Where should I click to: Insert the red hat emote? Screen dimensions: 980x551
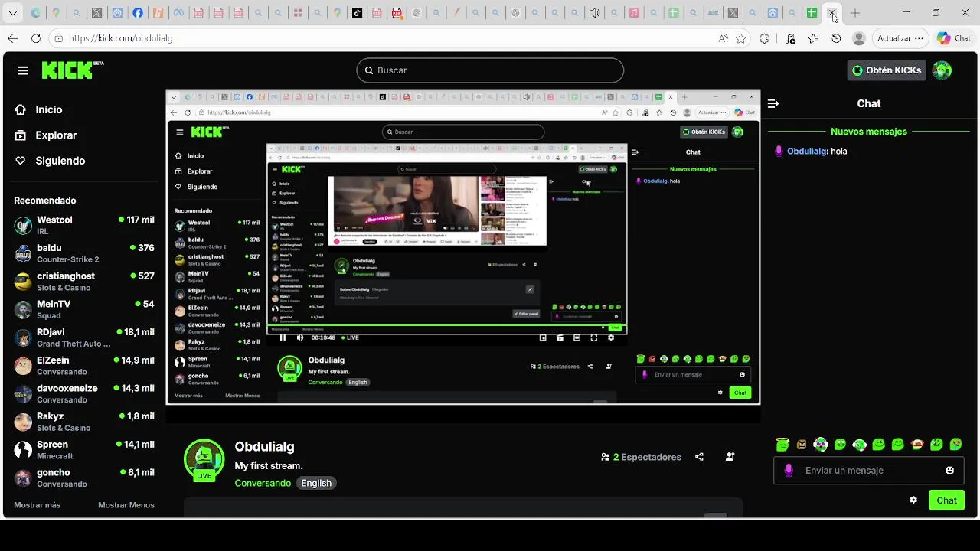click(x=917, y=444)
